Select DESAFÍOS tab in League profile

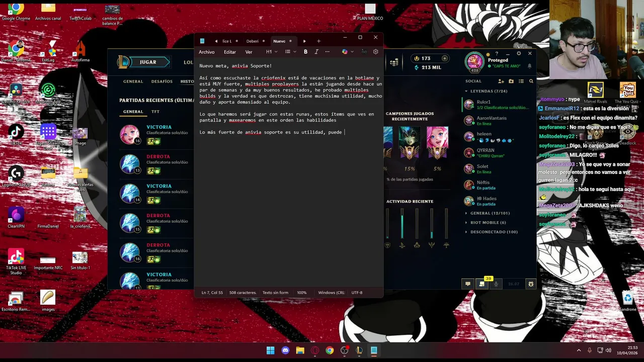[162, 81]
